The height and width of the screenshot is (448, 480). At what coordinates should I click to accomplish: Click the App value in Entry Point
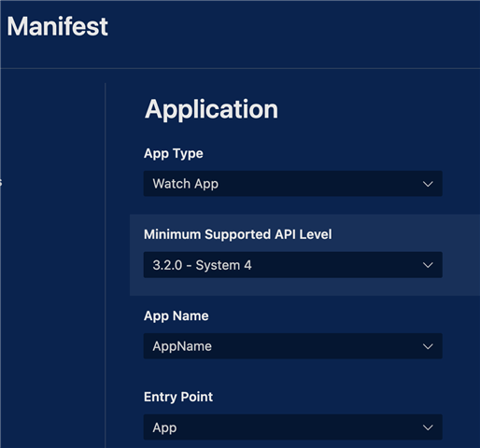click(164, 428)
